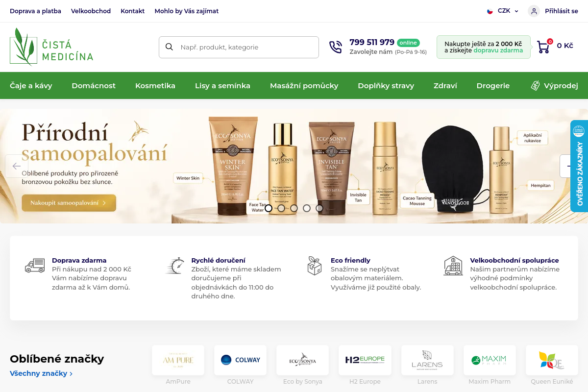This screenshot has height=392, width=588.
Task: Click the Cacao Tanning Mousse label
Action: point(417,201)
